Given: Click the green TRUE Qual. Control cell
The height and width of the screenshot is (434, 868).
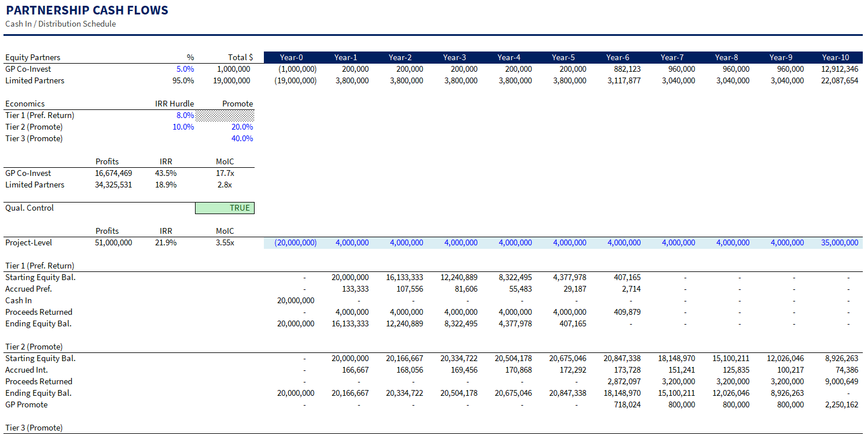Looking at the screenshot, I should coord(225,208).
